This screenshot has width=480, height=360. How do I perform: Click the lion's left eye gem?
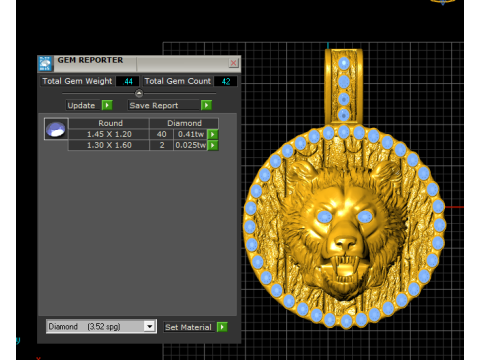click(324, 217)
